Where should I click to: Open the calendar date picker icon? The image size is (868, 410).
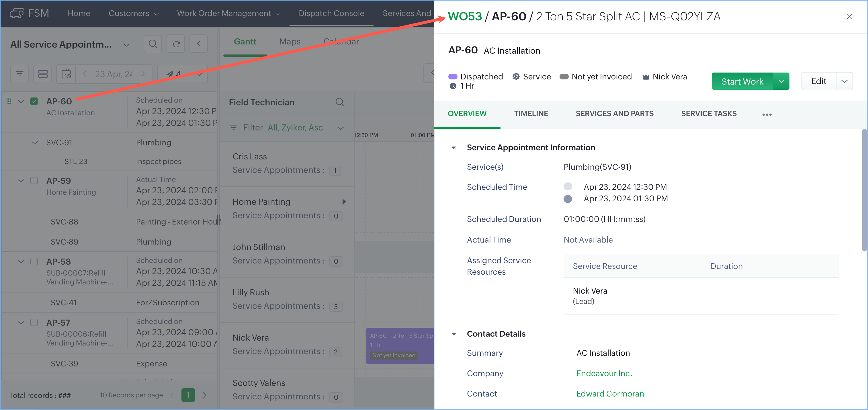pos(67,74)
